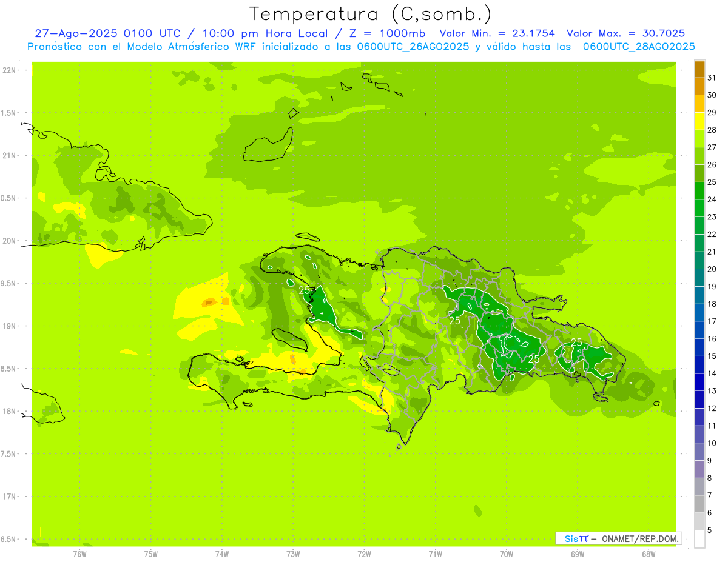Select amber legend swatch between 29 and 30

[x=699, y=104]
